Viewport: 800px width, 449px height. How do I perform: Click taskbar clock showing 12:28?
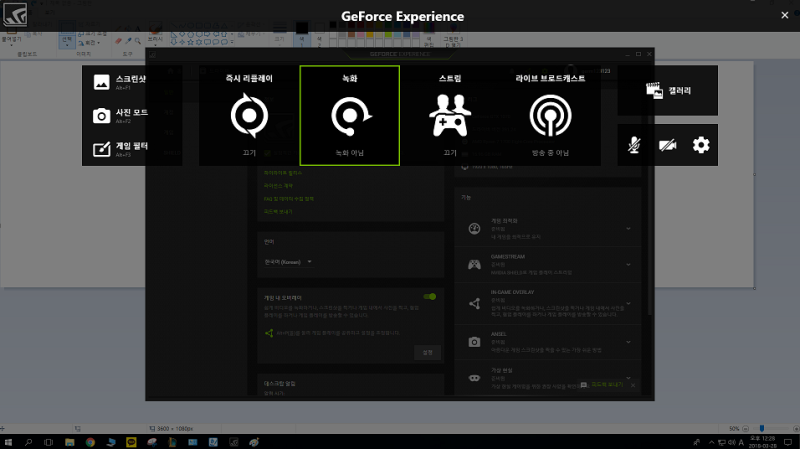click(x=762, y=442)
